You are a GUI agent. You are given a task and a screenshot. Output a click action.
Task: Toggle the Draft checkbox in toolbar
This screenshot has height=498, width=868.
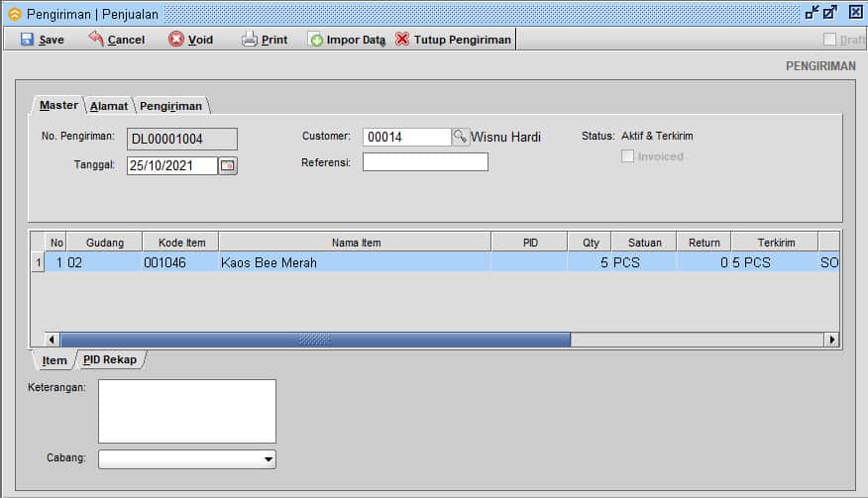tap(830, 40)
